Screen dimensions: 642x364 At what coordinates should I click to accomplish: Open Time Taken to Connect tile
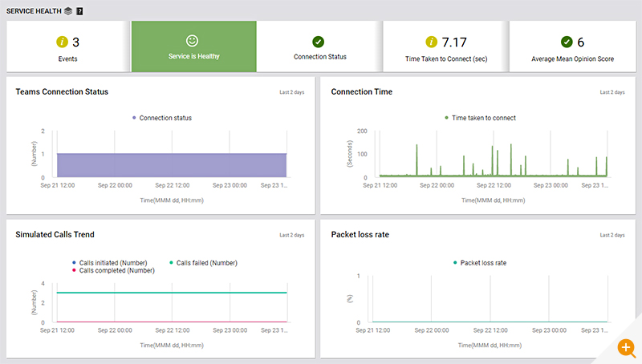[x=446, y=47]
